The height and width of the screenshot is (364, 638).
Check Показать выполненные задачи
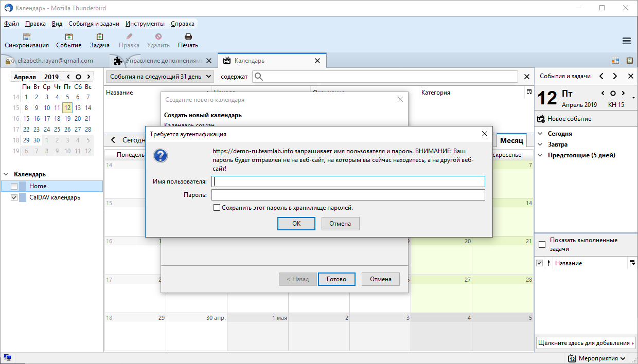pyautogui.click(x=542, y=244)
